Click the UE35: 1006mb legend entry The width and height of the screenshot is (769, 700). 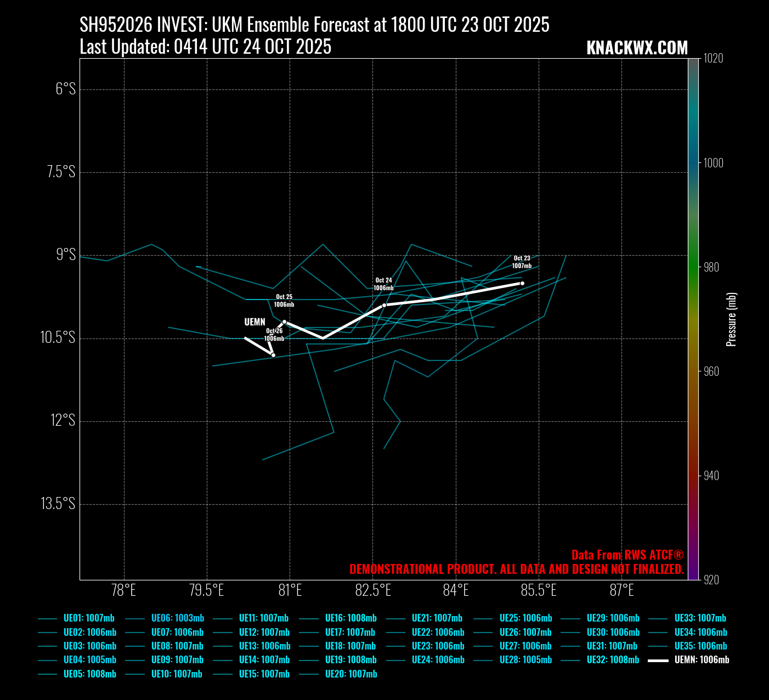pyautogui.click(x=700, y=646)
